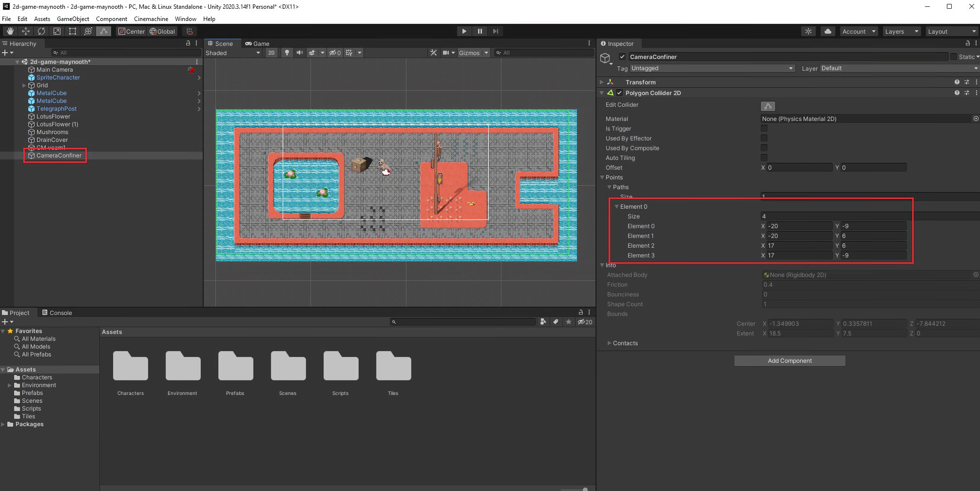Viewport: 980px width, 491px height.
Task: Select the Move tool
Action: click(25, 31)
